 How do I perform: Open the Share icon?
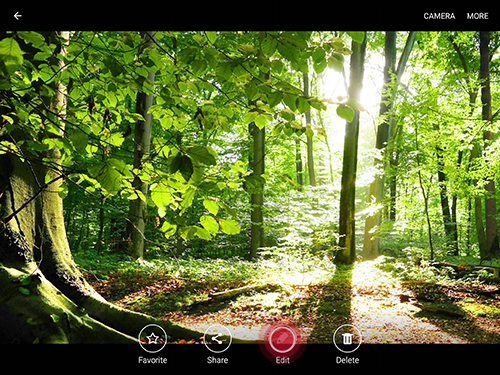click(x=217, y=338)
